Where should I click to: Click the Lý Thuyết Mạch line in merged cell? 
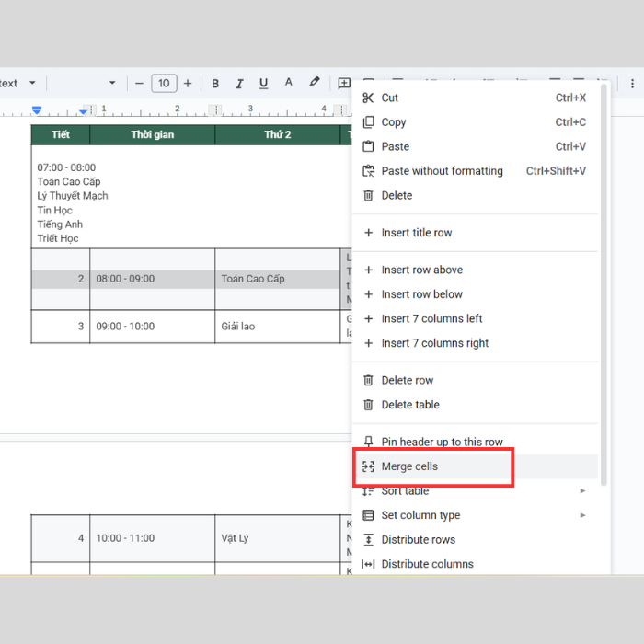click(73, 196)
